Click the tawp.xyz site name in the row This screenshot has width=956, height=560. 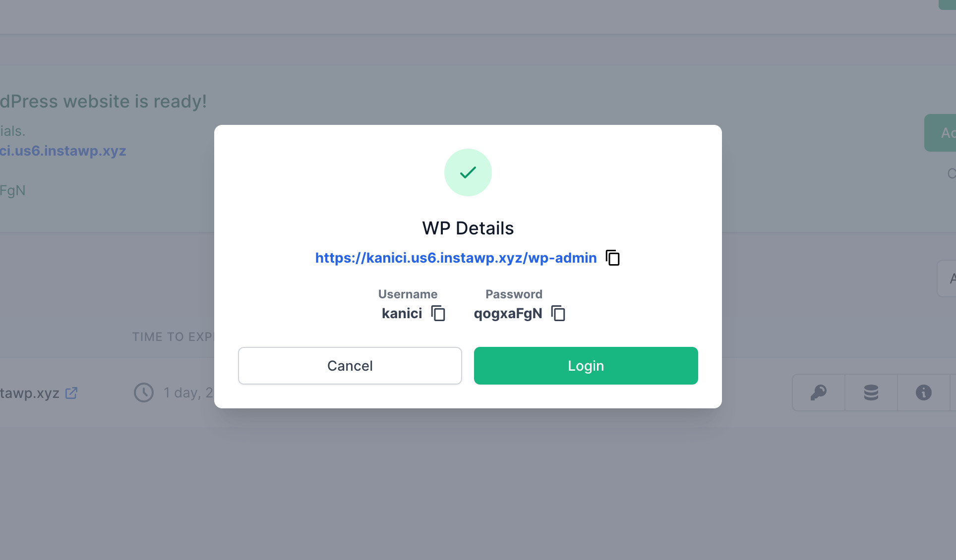point(30,393)
